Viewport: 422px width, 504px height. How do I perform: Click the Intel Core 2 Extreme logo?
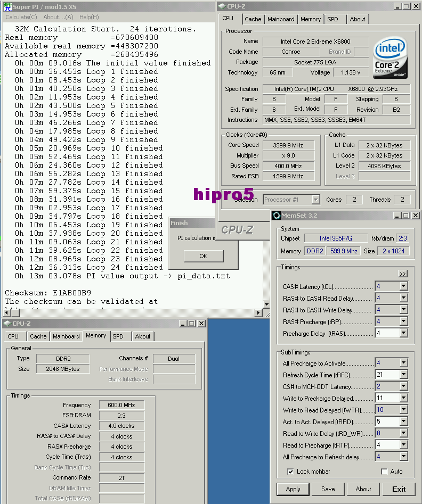click(390, 57)
